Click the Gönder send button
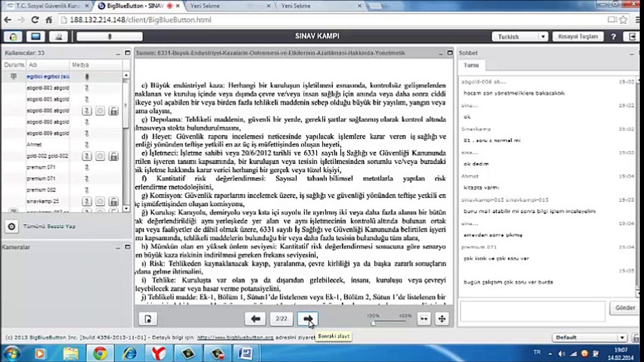The width and height of the screenshot is (644, 362). pyautogui.click(x=624, y=308)
